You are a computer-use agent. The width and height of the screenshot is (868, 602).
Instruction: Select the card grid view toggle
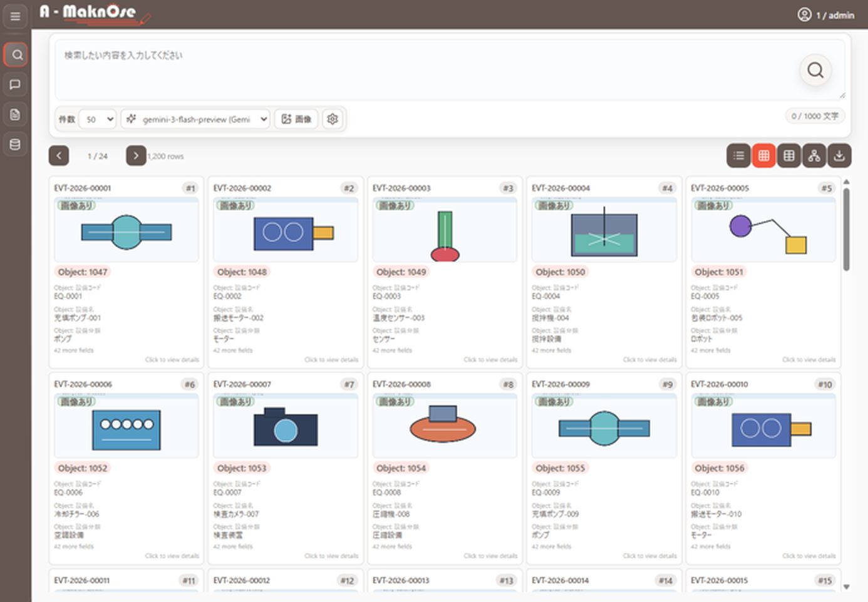coord(764,156)
